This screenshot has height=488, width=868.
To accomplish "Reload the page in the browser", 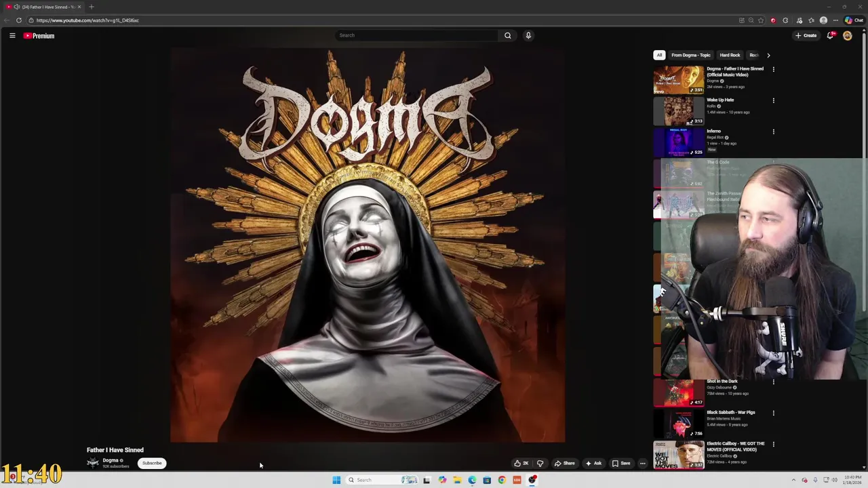I will pos(19,20).
